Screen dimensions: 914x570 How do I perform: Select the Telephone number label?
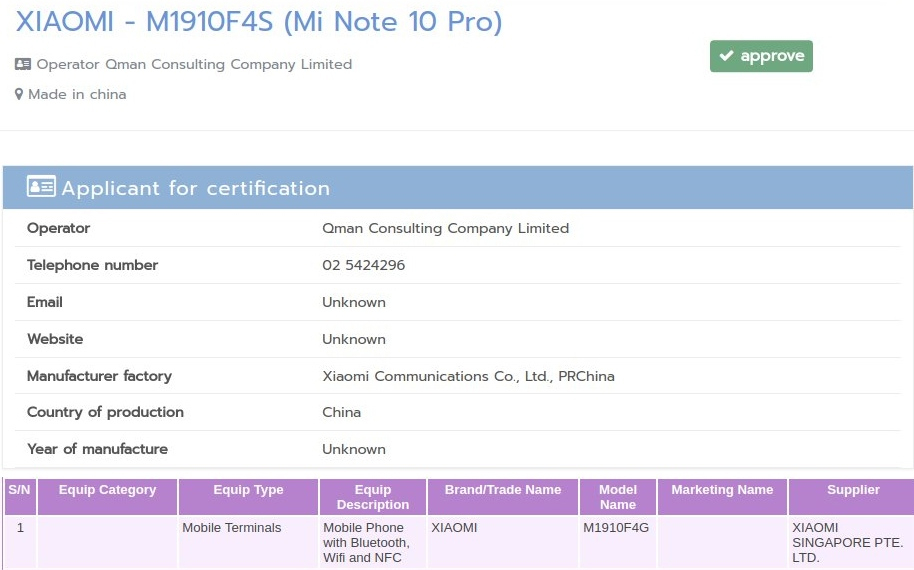(92, 265)
